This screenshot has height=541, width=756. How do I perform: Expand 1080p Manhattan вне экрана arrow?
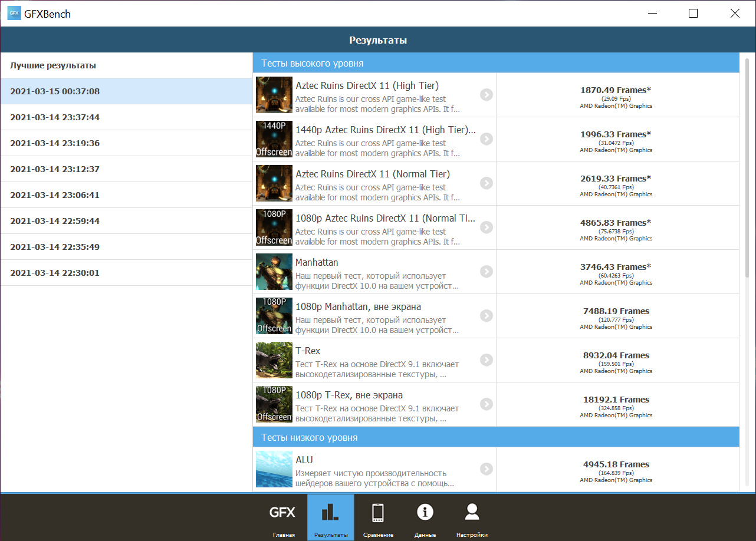(486, 316)
